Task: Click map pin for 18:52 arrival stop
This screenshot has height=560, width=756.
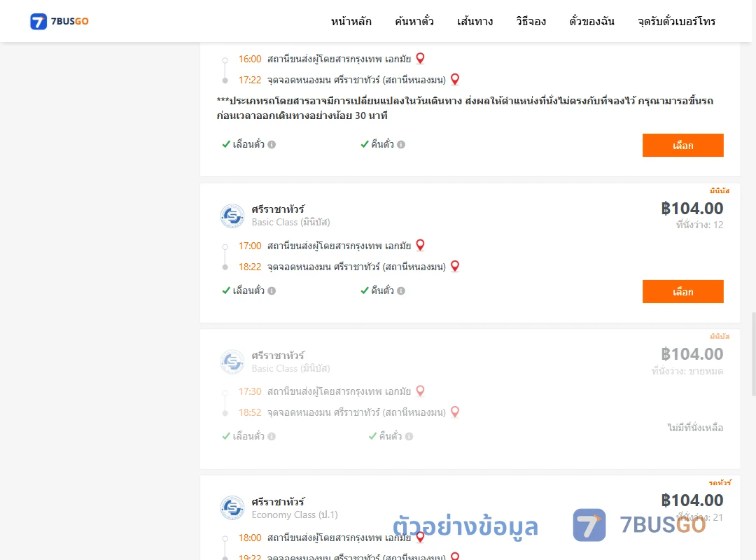Action: click(x=455, y=412)
